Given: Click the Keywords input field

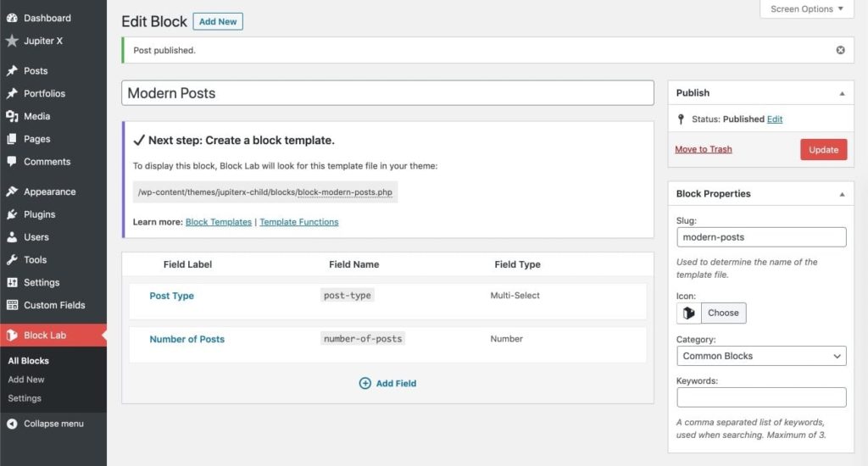Looking at the screenshot, I should tap(761, 397).
